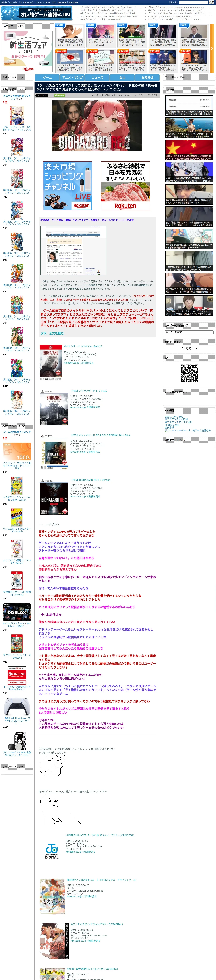The width and height of the screenshot is (216, 980).
Task: Open the 月を選択 archive dropdown
Action: (189, 349)
